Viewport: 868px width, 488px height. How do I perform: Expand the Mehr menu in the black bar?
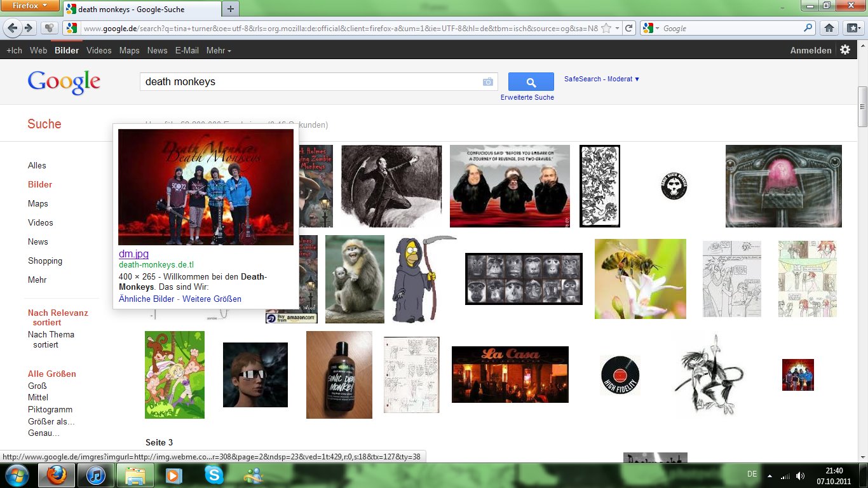pos(219,50)
